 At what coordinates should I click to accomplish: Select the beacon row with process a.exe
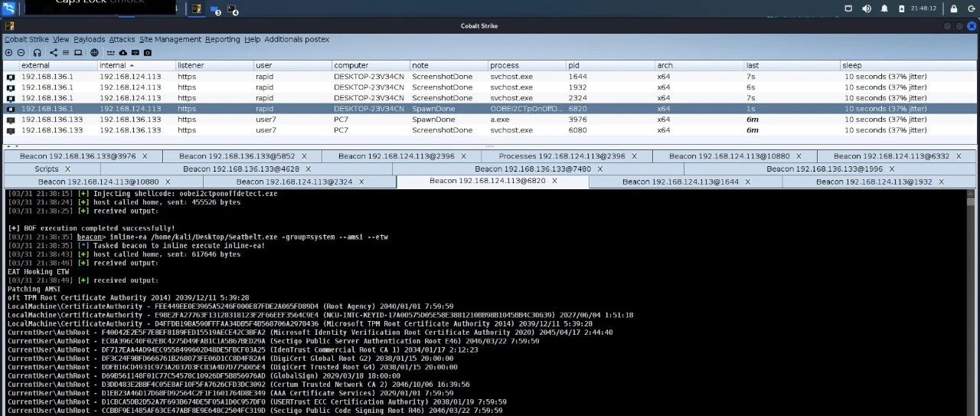coord(490,120)
